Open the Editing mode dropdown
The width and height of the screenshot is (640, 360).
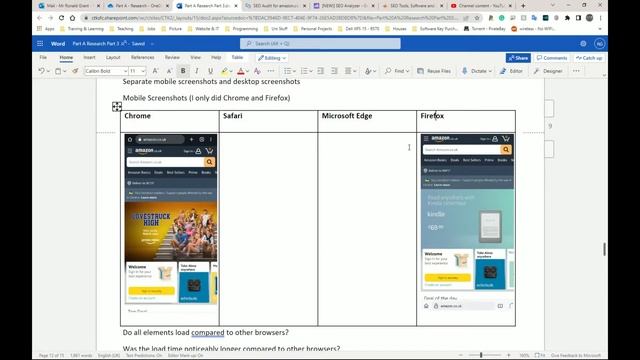pyautogui.click(x=272, y=58)
